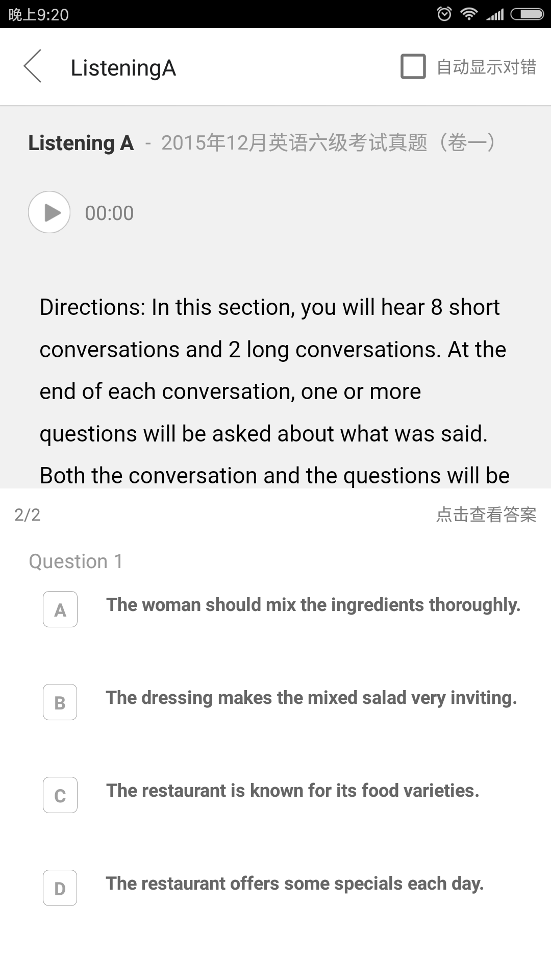Screen dimensions: 551x980
Task: Choose 'The woman should mix the ingredients' answer
Action: [313, 605]
